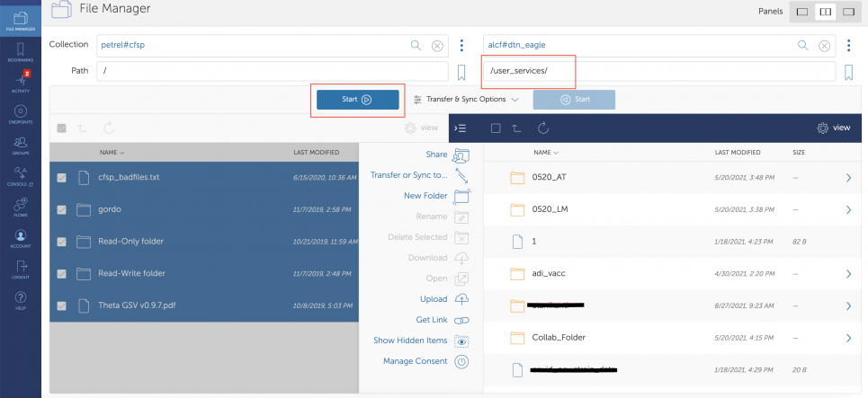Open Bookmarks in the left sidebar

tap(20, 51)
